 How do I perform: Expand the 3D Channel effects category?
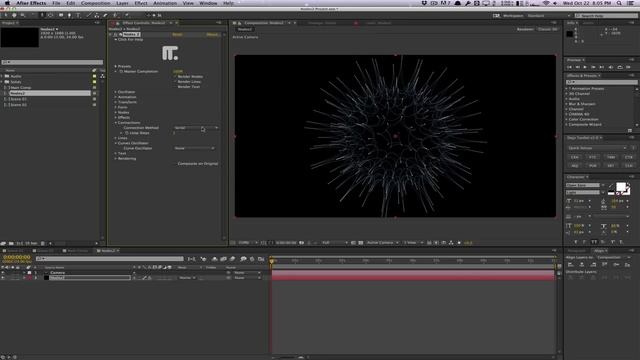click(567, 94)
